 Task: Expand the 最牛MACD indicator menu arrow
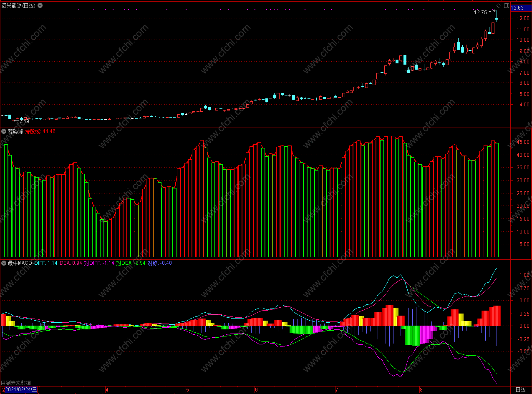click(4, 263)
